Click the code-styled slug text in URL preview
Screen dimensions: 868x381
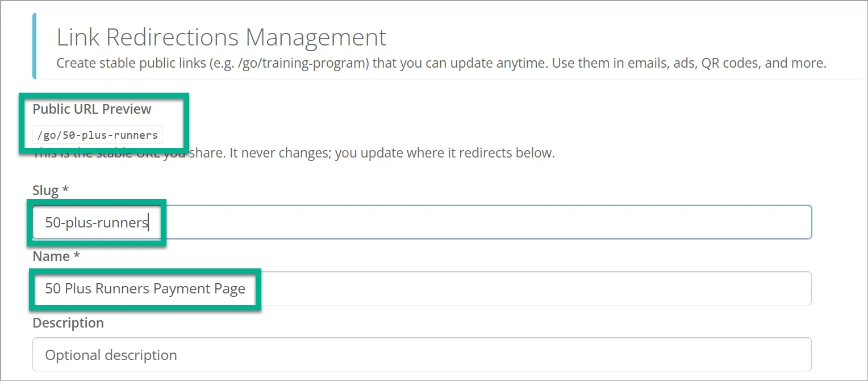[x=97, y=135]
